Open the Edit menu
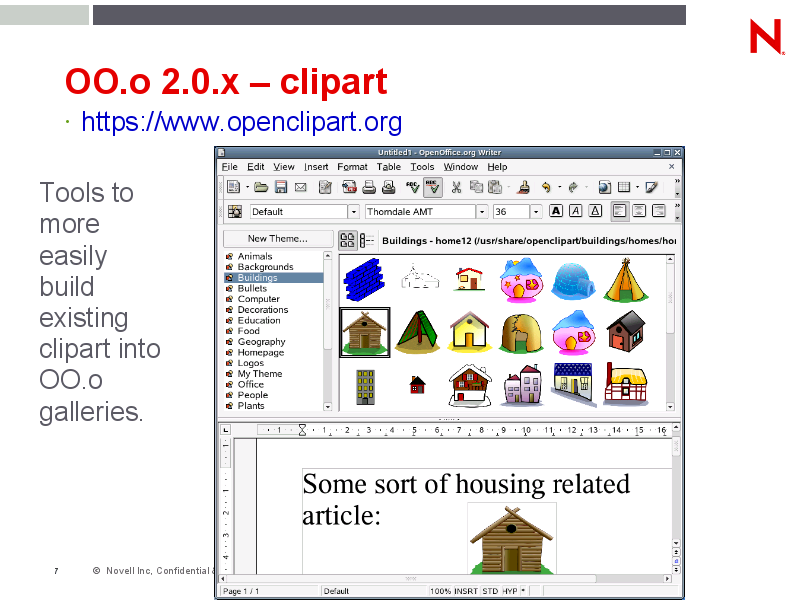The height and width of the screenshot is (600, 800). (x=256, y=167)
